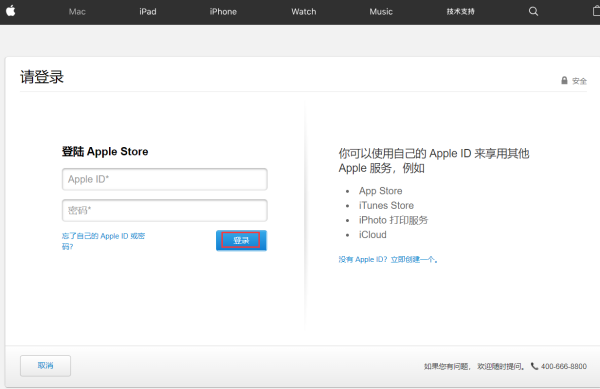600x389 pixels.
Task: Click the 安全 label text
Action: coord(579,81)
